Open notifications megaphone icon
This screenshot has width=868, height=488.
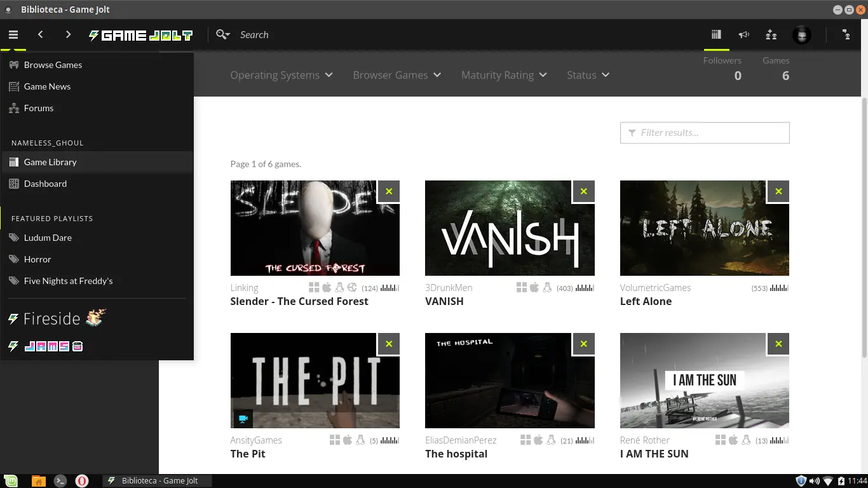(x=744, y=35)
